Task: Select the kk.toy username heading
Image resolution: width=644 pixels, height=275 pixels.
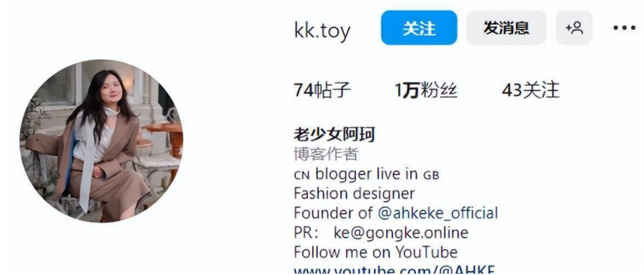Action: tap(322, 31)
